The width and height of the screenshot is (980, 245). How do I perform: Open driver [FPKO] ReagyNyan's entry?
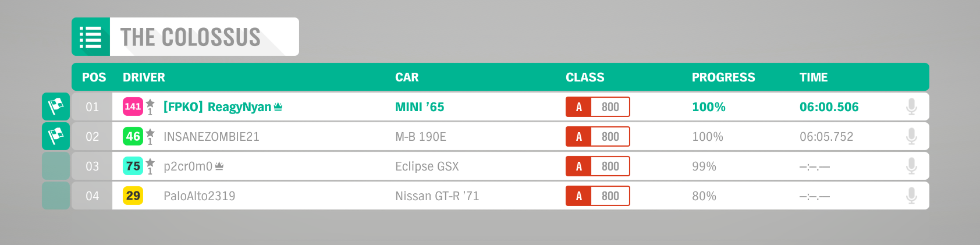click(216, 107)
